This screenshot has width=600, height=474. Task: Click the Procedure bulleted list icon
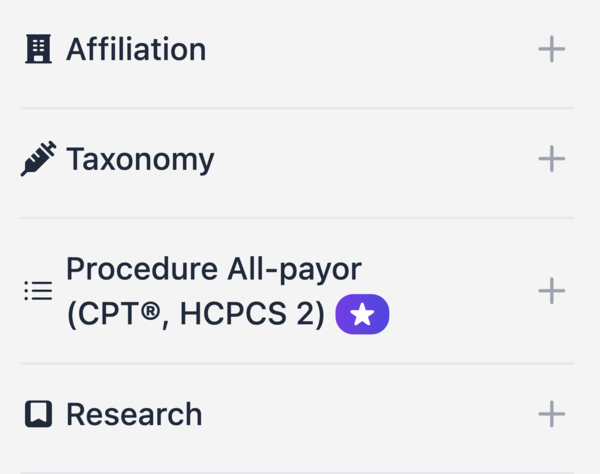point(38,291)
